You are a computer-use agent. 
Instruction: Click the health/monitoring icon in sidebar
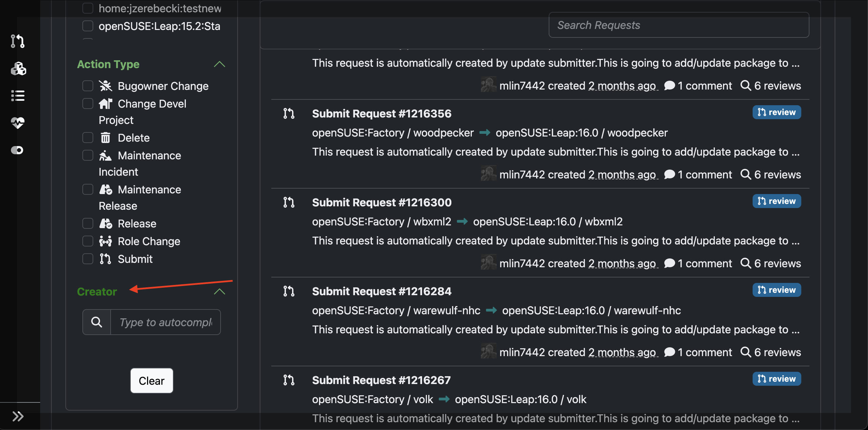pyautogui.click(x=17, y=122)
